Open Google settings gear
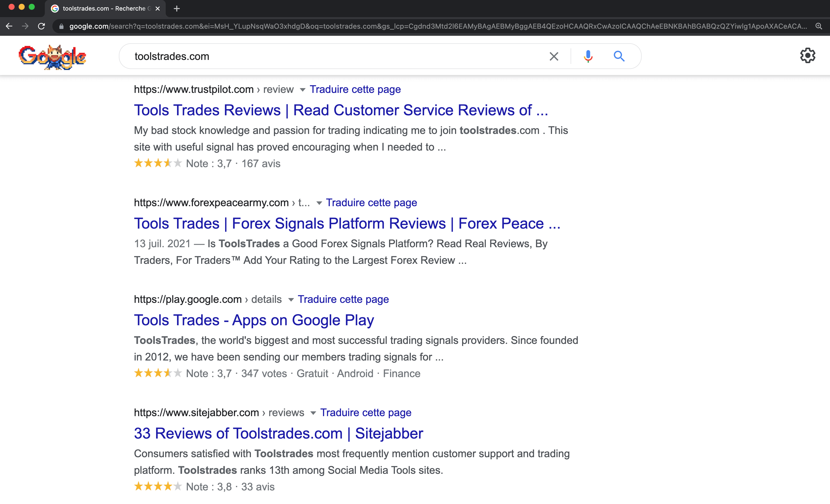This screenshot has width=830, height=504. coord(808,56)
